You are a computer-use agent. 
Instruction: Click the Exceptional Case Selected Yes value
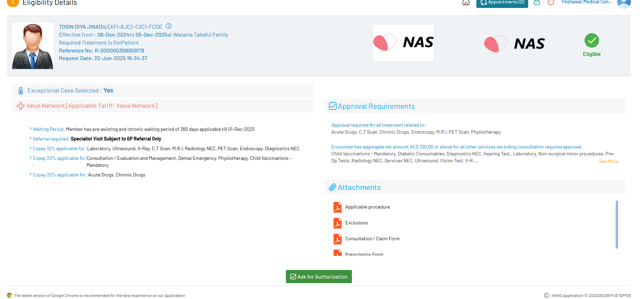click(108, 90)
